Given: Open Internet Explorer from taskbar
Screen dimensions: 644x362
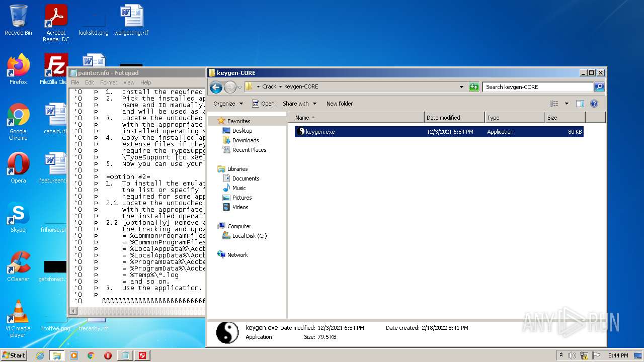Looking at the screenshot, I should [40, 355].
